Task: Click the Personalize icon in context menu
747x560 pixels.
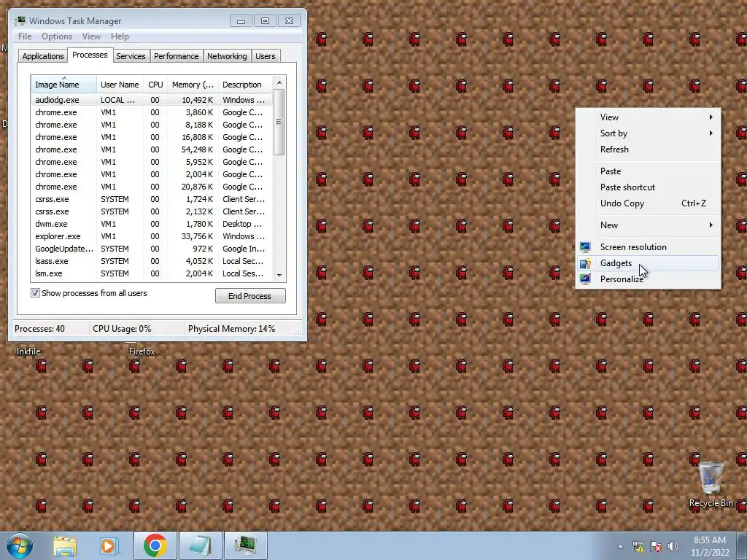Action: point(585,279)
